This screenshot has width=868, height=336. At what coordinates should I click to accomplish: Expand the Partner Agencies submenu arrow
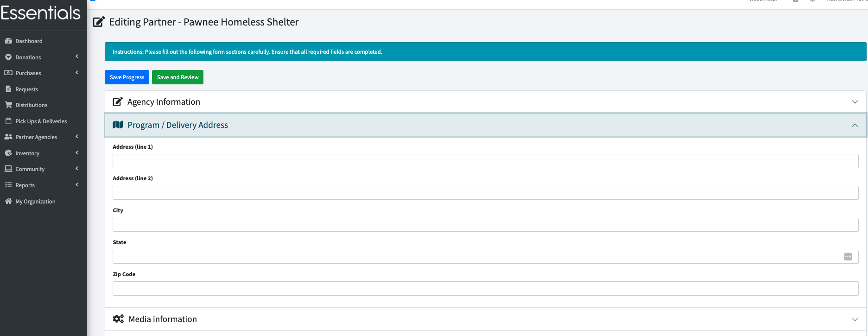coord(77,136)
